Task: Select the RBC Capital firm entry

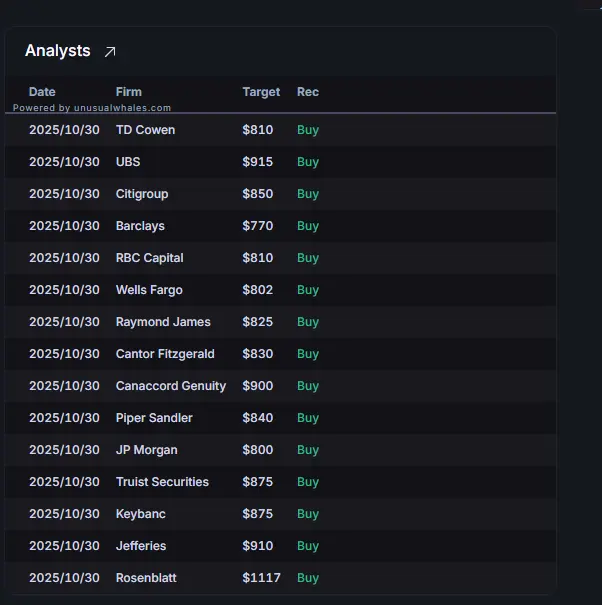Action: [x=150, y=258]
